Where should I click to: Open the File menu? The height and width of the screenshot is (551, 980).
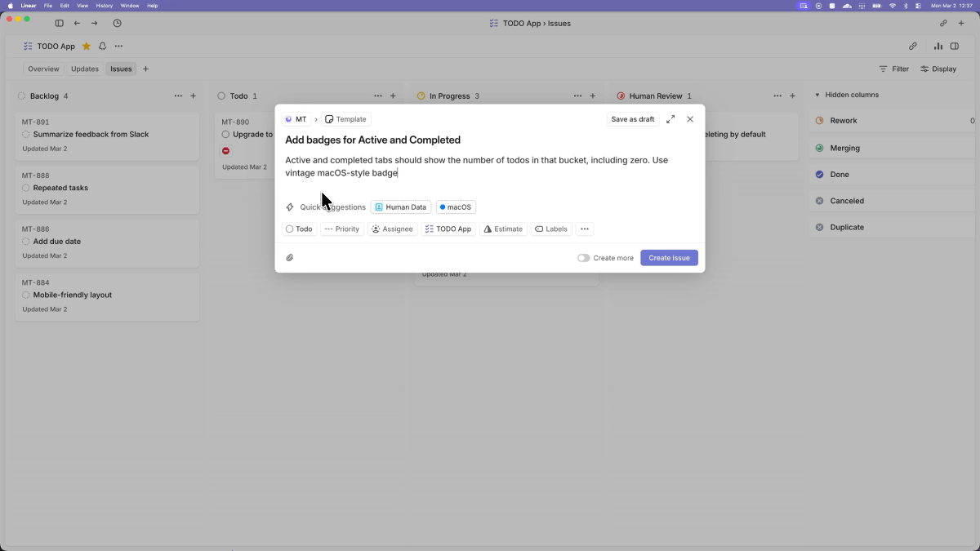point(48,6)
